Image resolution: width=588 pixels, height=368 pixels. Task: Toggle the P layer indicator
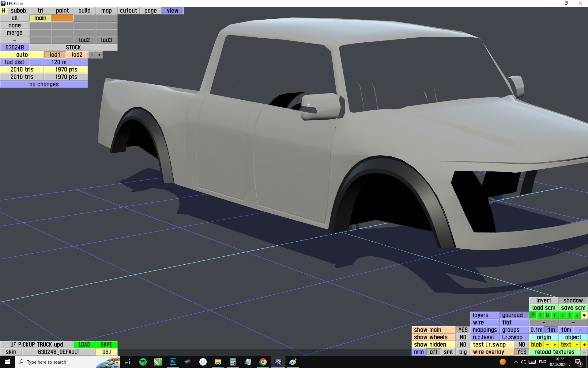[533, 315]
